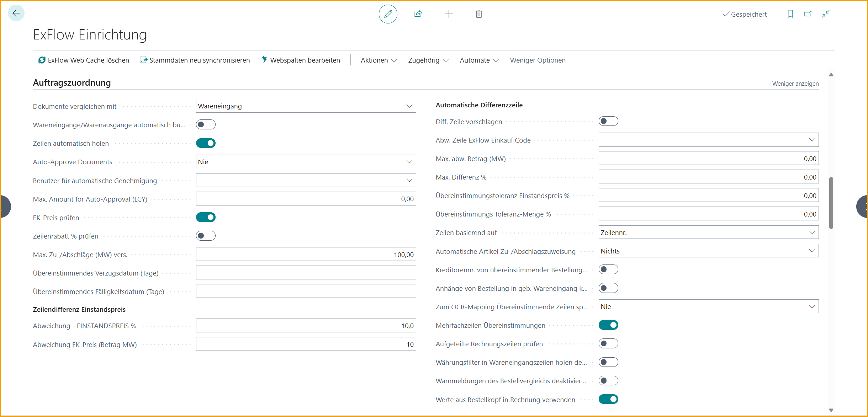
Task: Click the share icon
Action: point(418,14)
